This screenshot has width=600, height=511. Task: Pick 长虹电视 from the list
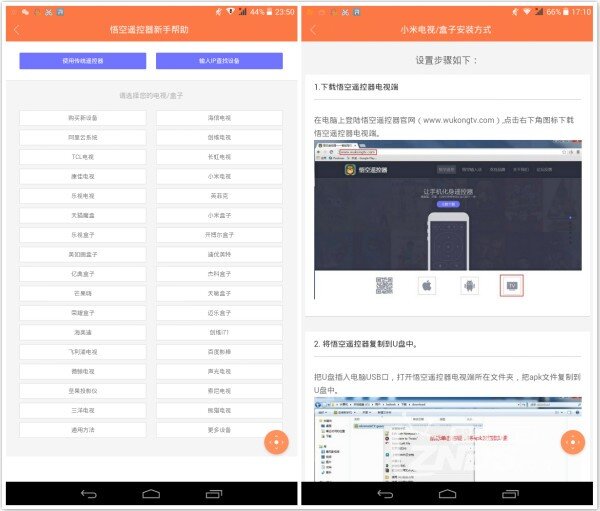click(x=219, y=157)
